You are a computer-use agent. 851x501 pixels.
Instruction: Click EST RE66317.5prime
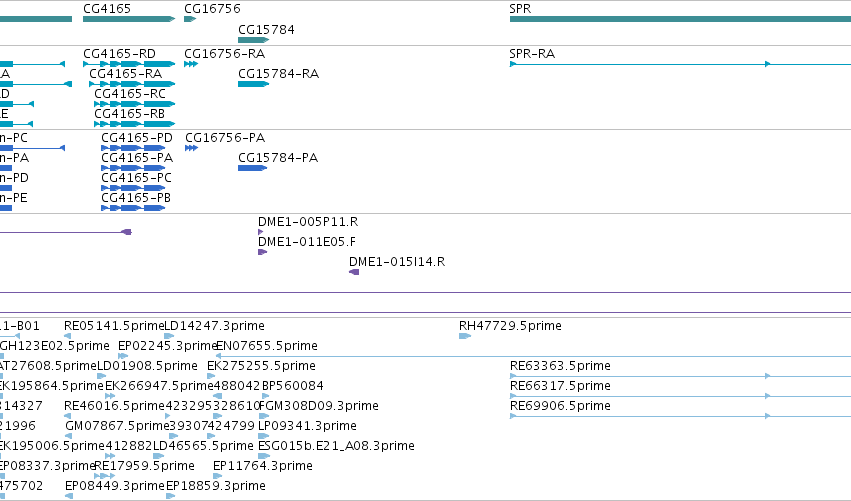[x=560, y=386]
